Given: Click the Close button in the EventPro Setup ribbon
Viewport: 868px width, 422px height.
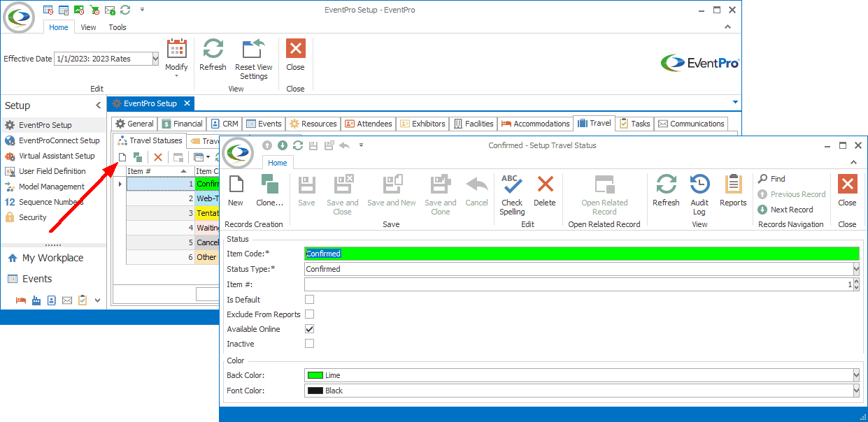Looking at the screenshot, I should 295,56.
